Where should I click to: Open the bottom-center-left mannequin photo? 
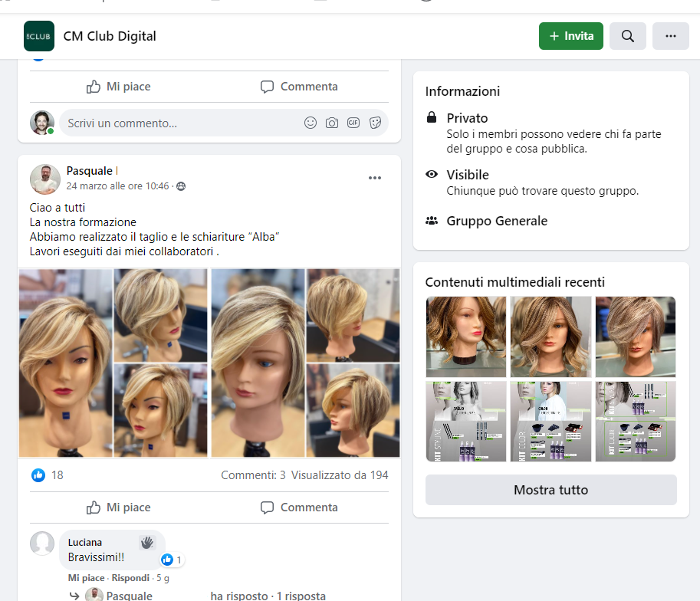point(161,410)
